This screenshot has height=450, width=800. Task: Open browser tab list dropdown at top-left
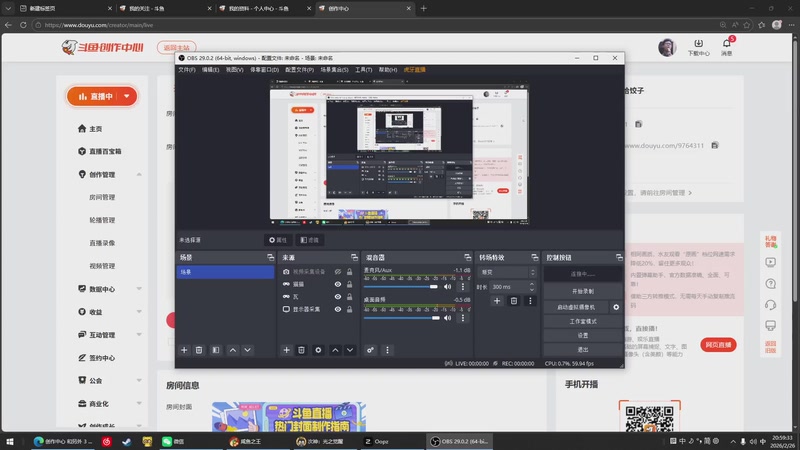tap(8, 8)
